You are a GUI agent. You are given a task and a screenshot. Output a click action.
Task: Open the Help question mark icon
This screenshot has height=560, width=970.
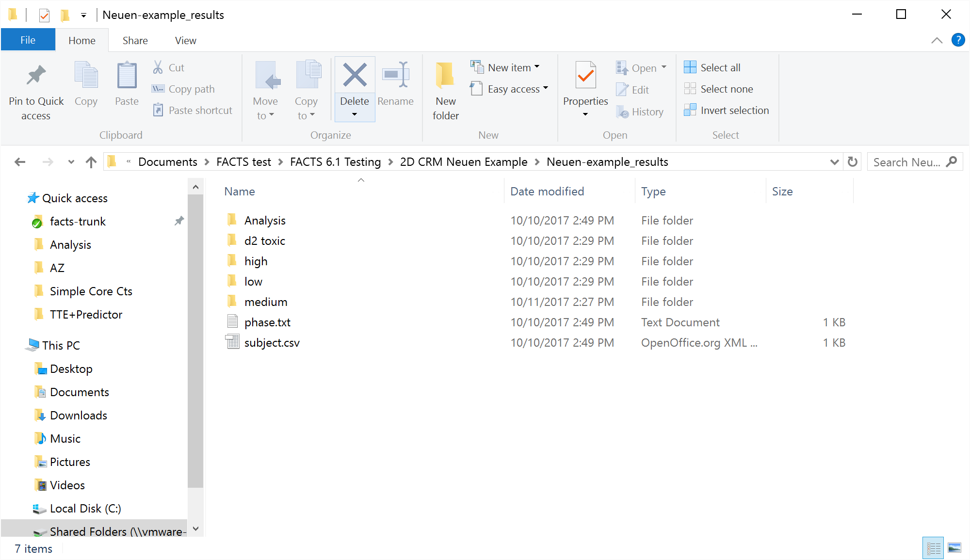coord(958,40)
